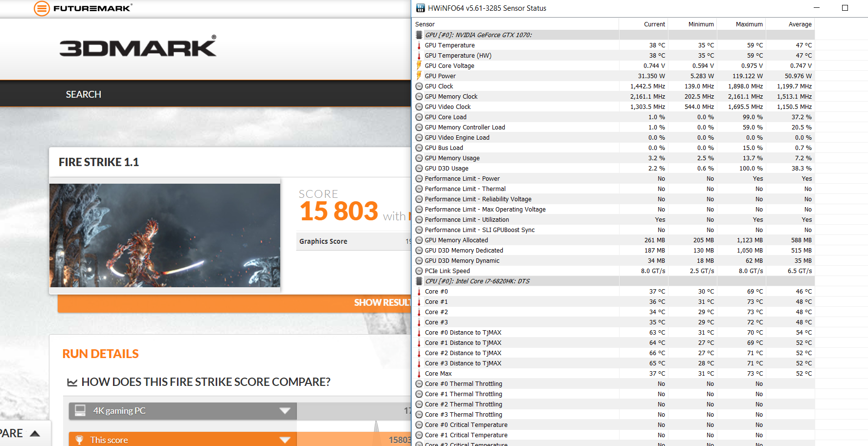Select the Core #0 Critical Temperature row
868x446 pixels.
pyautogui.click(x=614, y=425)
